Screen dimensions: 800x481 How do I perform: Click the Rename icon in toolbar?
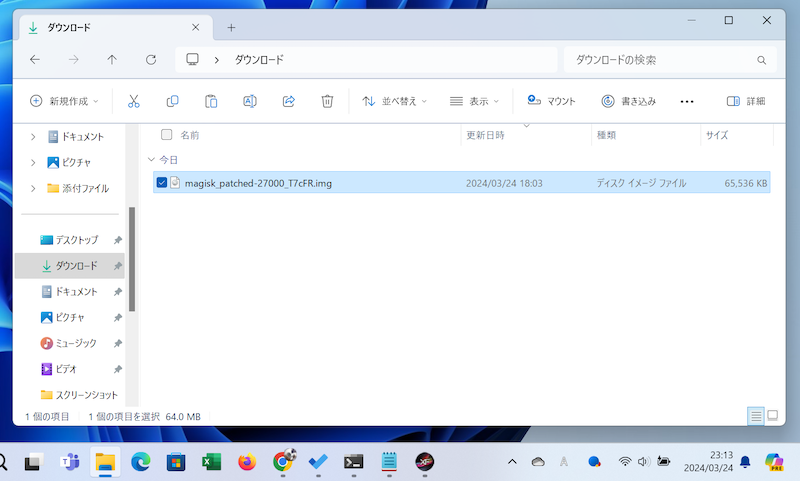coord(250,101)
